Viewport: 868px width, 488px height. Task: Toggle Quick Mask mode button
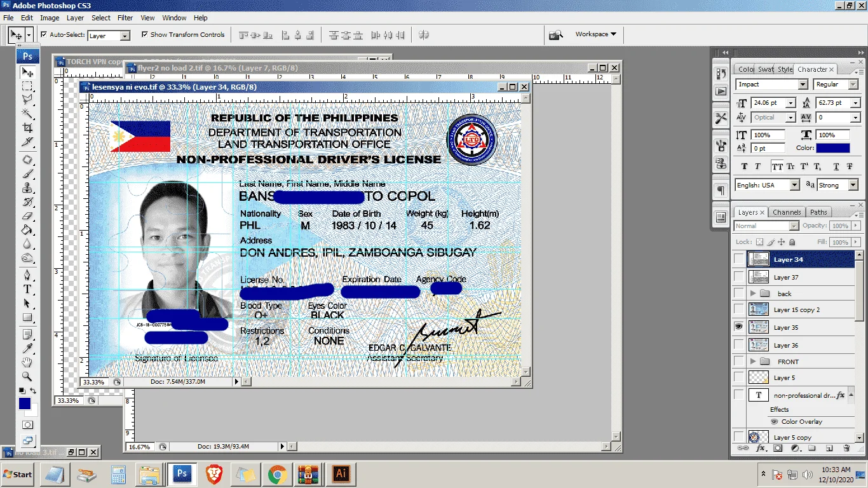click(27, 424)
